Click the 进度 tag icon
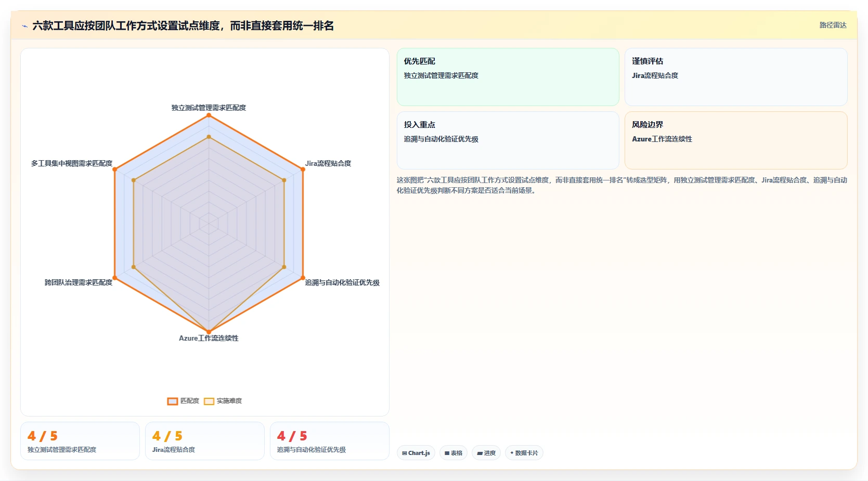The height and width of the screenshot is (481, 868). click(x=480, y=453)
